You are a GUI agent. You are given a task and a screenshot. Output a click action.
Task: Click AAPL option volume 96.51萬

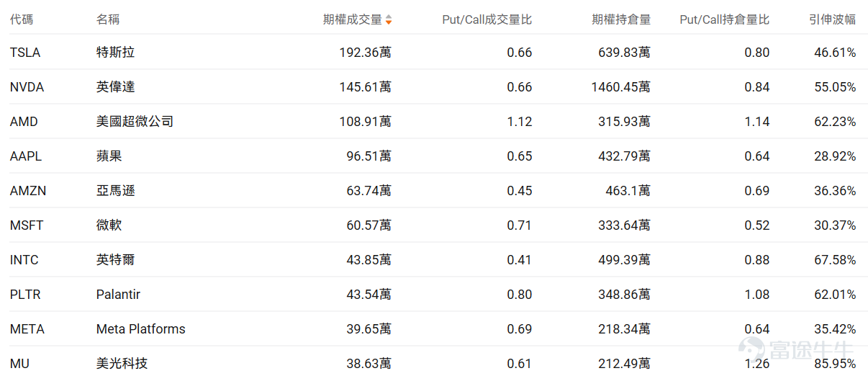point(369,156)
